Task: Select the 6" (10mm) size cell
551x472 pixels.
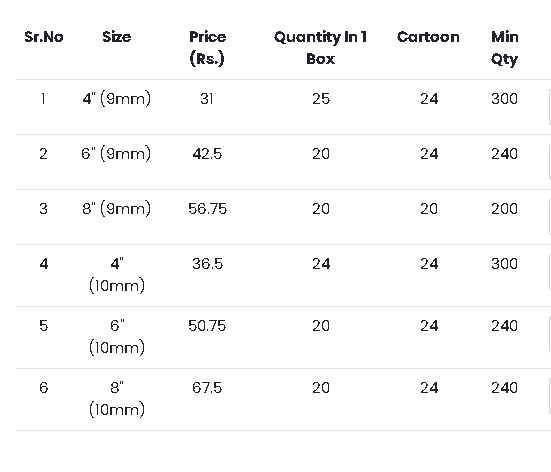Action: [x=117, y=337]
